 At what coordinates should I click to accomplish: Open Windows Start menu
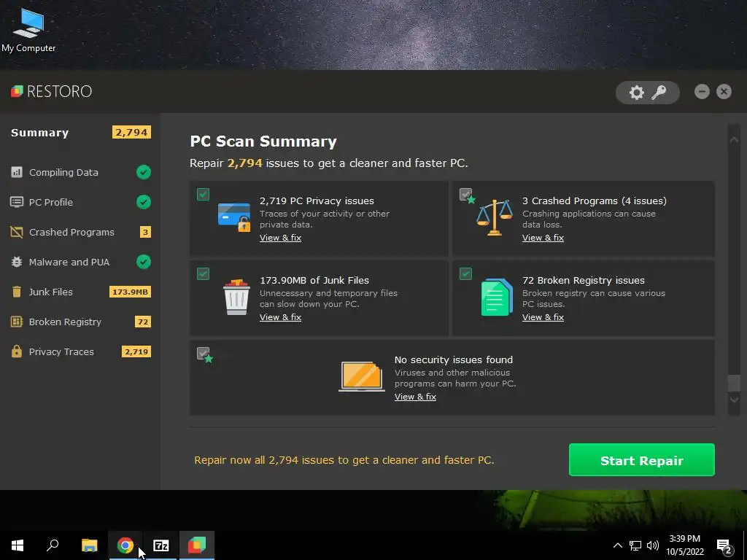tap(18, 545)
